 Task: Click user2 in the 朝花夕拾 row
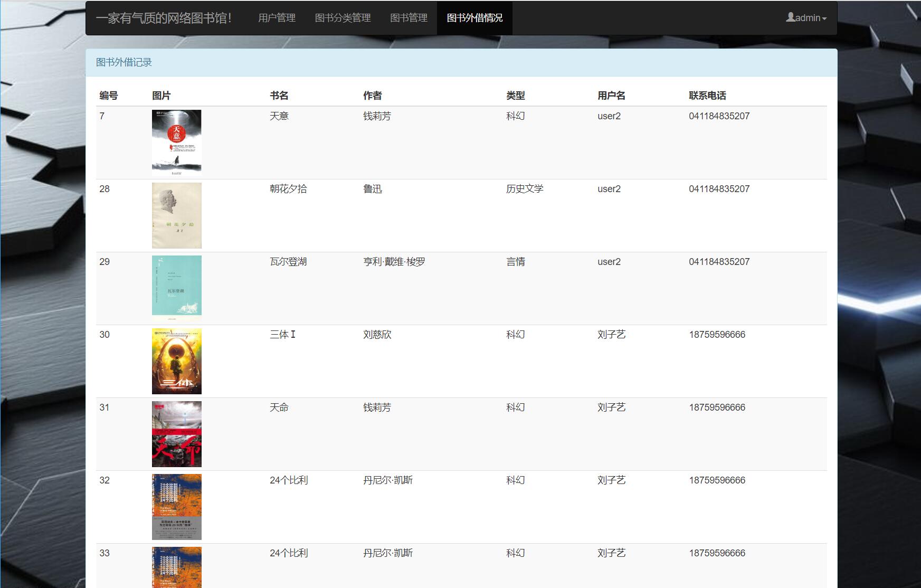coord(609,189)
